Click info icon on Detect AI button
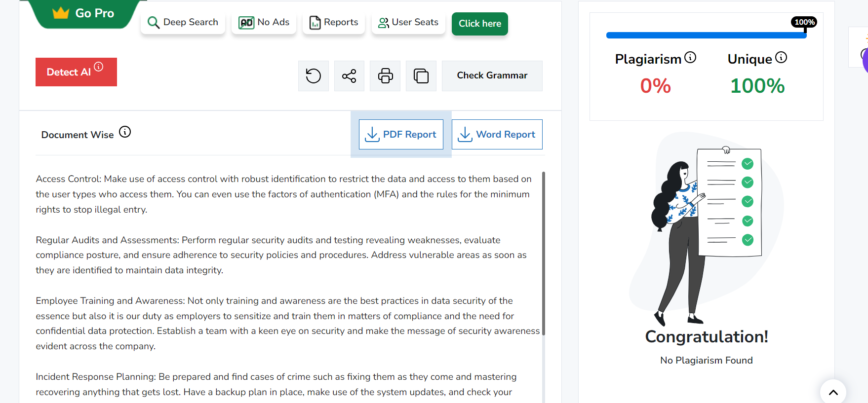This screenshot has width=868, height=403. [x=99, y=67]
